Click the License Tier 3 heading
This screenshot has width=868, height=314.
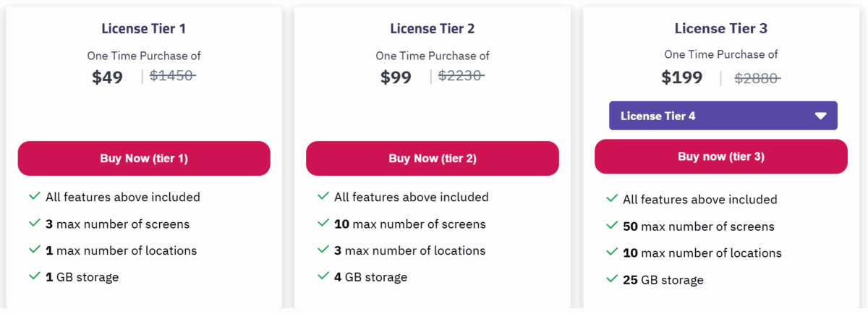(x=720, y=29)
